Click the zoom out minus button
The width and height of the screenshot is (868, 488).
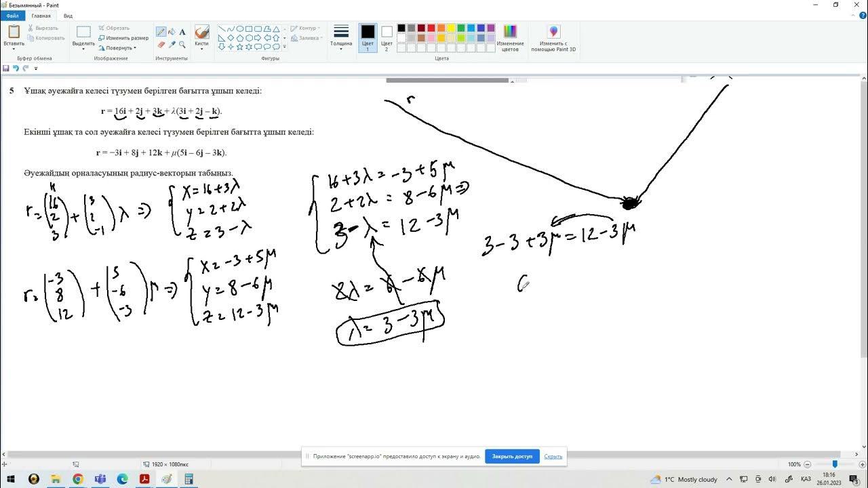808,464
